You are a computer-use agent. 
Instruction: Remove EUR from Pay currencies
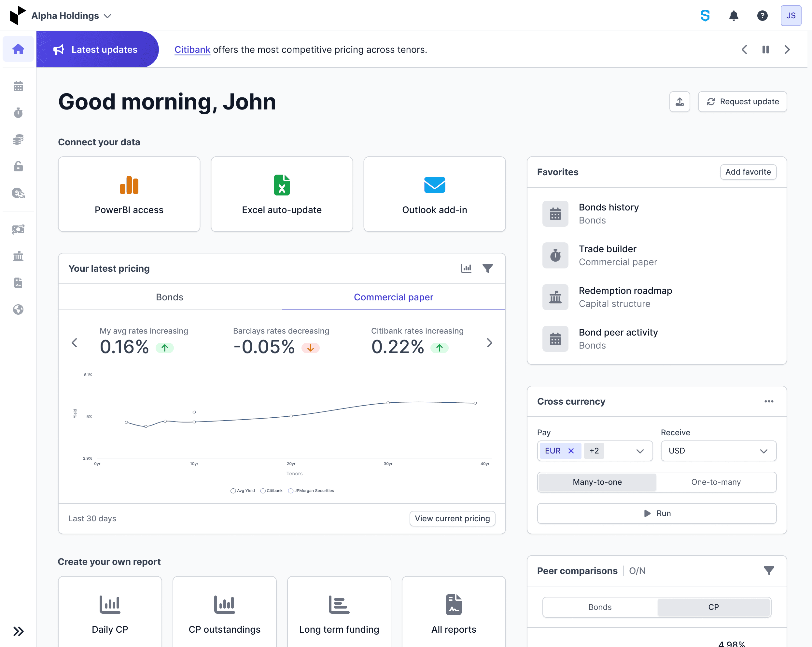point(571,451)
